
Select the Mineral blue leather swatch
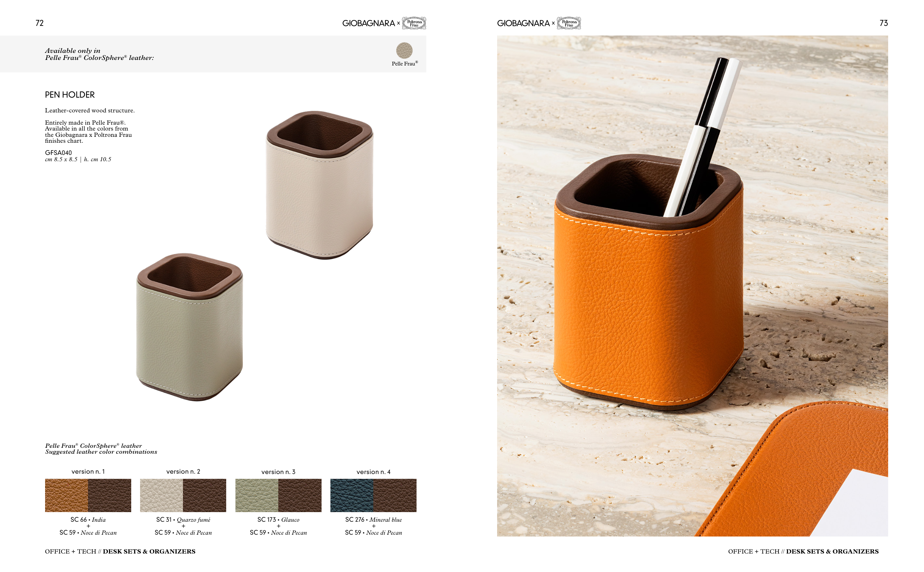(x=351, y=495)
